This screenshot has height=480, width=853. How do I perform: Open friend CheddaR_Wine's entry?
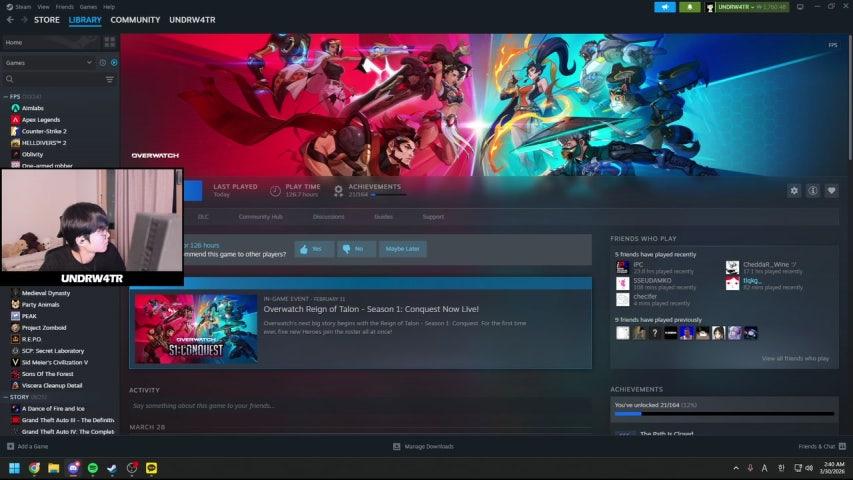coord(770,267)
